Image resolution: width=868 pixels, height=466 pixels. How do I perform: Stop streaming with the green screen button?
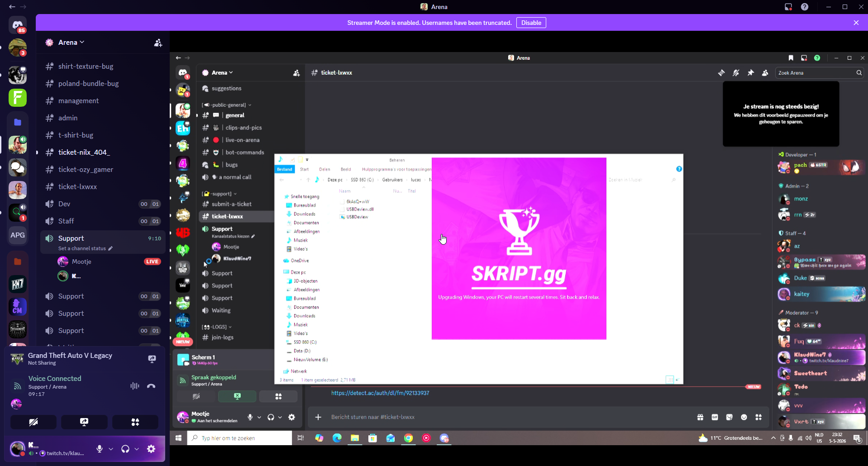click(x=237, y=396)
